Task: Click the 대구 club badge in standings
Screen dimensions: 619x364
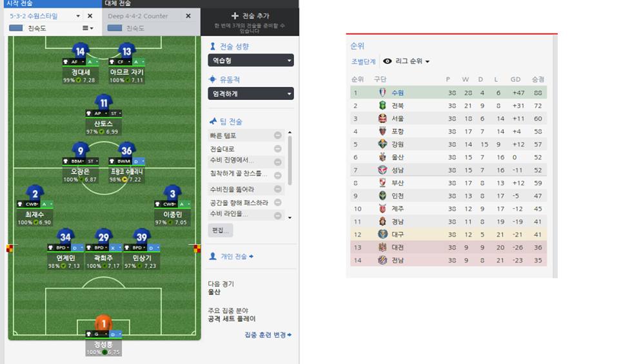Action: click(382, 235)
